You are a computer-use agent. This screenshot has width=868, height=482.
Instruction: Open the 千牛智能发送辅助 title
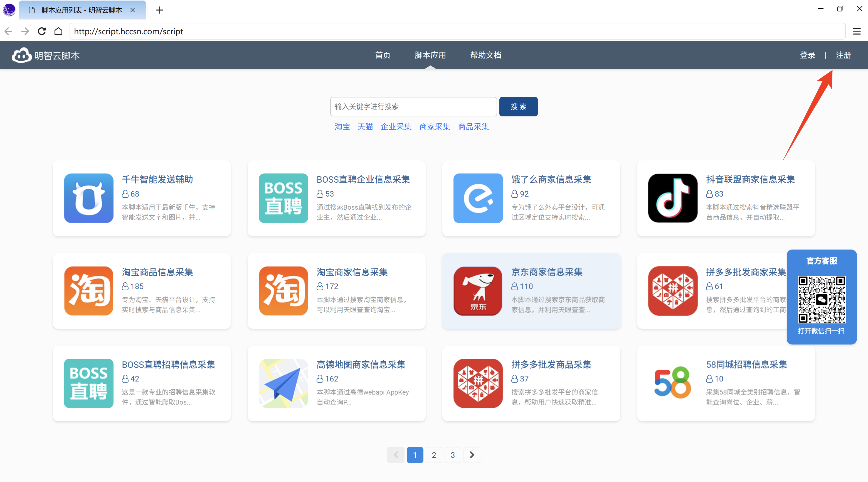coord(157,179)
